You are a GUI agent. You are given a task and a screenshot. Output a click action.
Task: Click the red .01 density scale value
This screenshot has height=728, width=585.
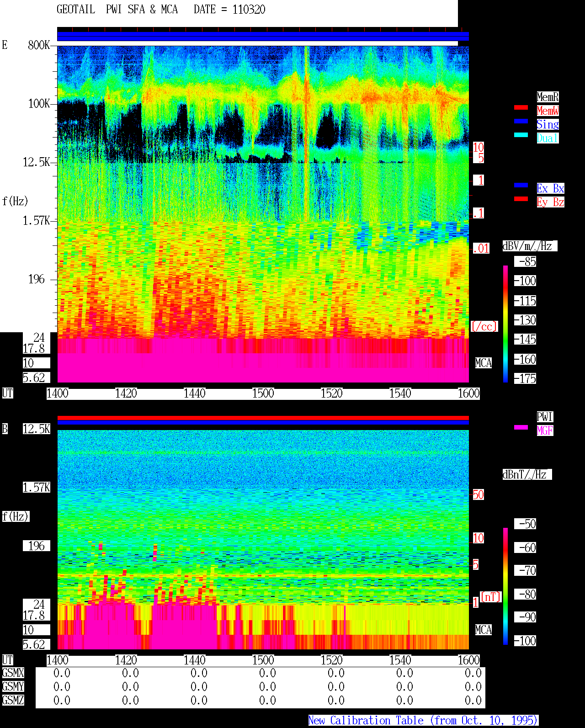click(x=481, y=249)
